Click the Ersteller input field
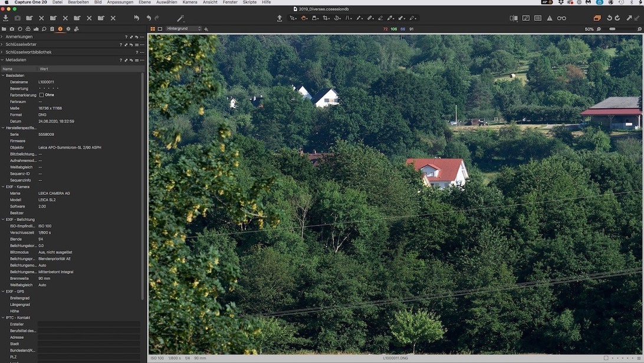Image resolution: width=644 pixels, height=363 pixels. pos(88,324)
